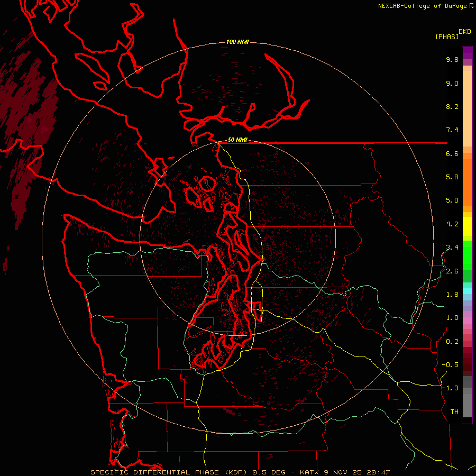Select the -1.3 scale value
This screenshot has width=476, height=476.
(451, 388)
